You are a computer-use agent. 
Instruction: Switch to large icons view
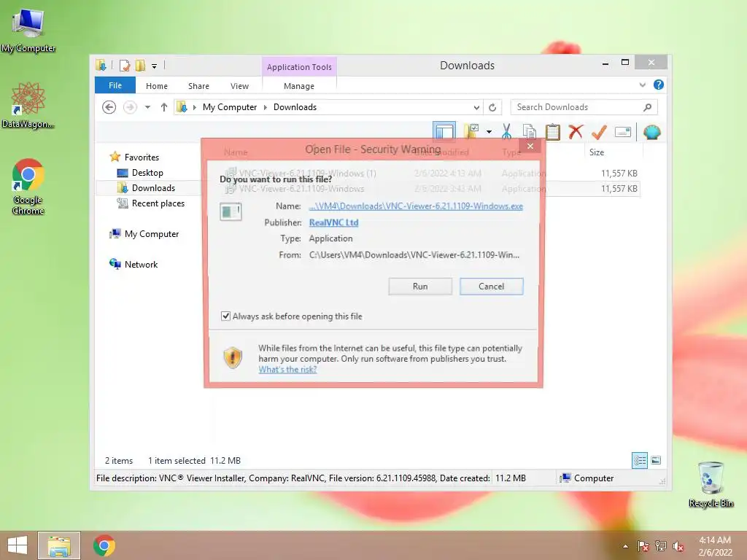pyautogui.click(x=656, y=460)
